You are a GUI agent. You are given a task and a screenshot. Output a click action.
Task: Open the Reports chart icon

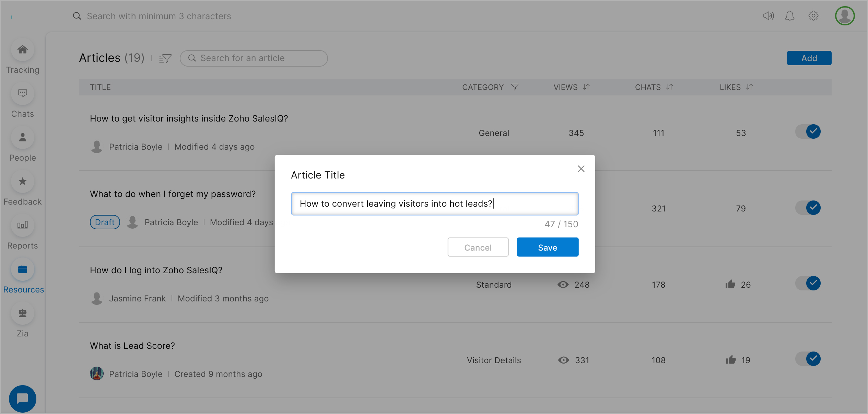point(23,226)
